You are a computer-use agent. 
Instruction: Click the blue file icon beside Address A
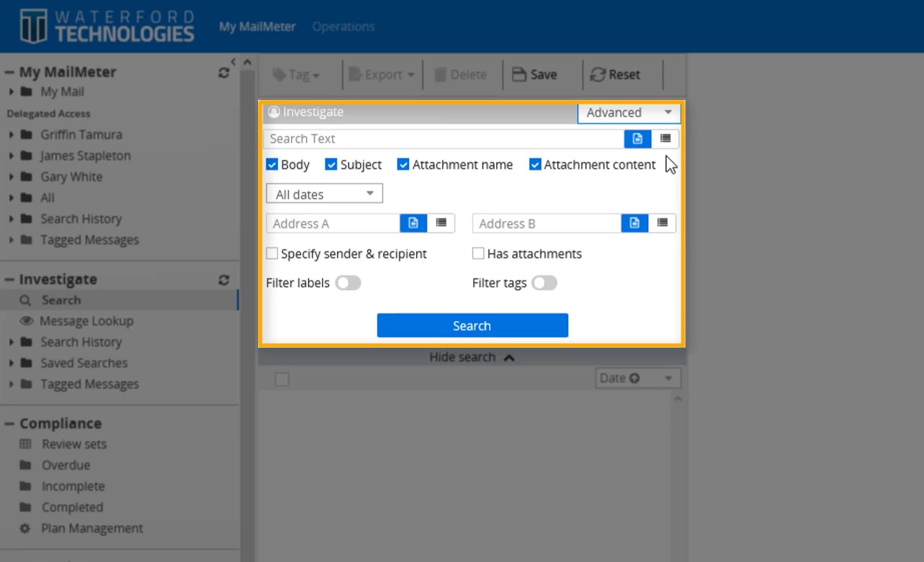tap(413, 223)
